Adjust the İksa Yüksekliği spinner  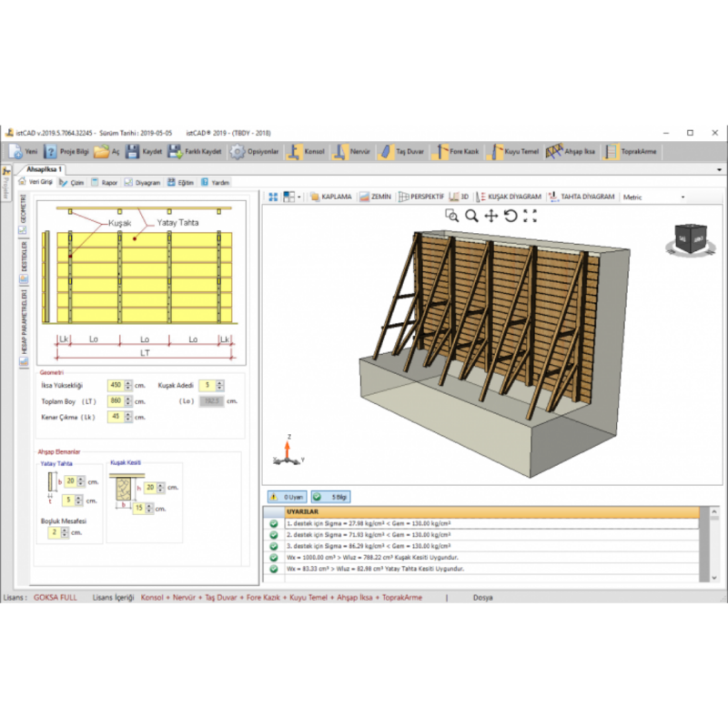(128, 385)
